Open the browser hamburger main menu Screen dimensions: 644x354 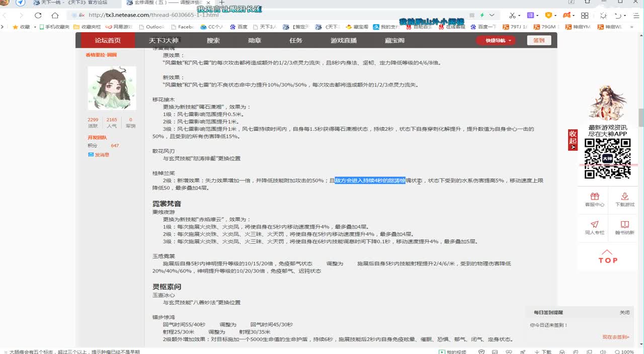tap(636, 15)
